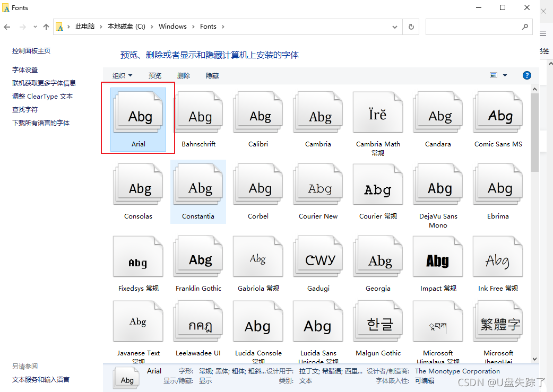Select the Constantia font icon
This screenshot has width=553, height=392.
tap(198, 185)
